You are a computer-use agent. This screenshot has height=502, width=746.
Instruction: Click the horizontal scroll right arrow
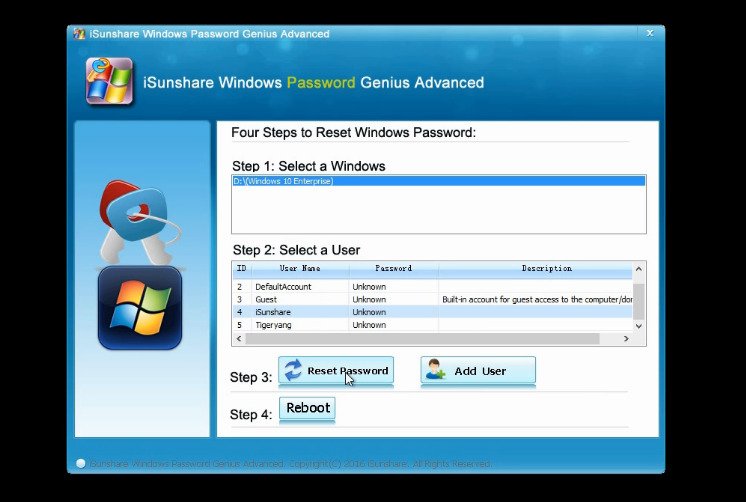coord(626,338)
